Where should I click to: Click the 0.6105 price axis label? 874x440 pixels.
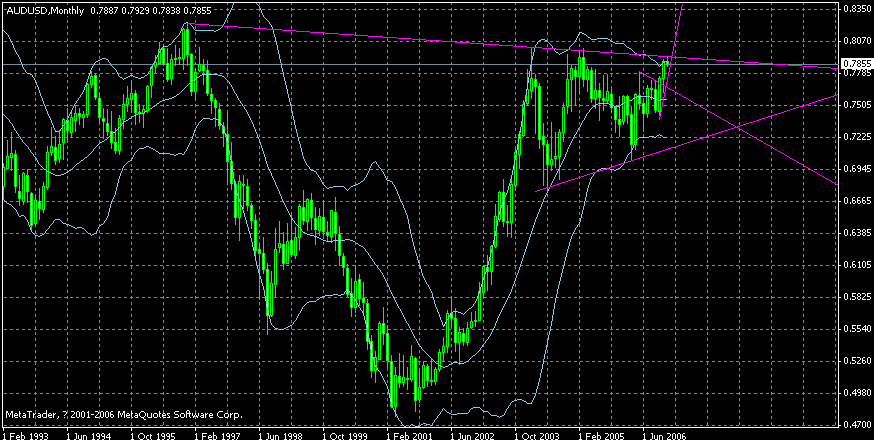[858, 265]
